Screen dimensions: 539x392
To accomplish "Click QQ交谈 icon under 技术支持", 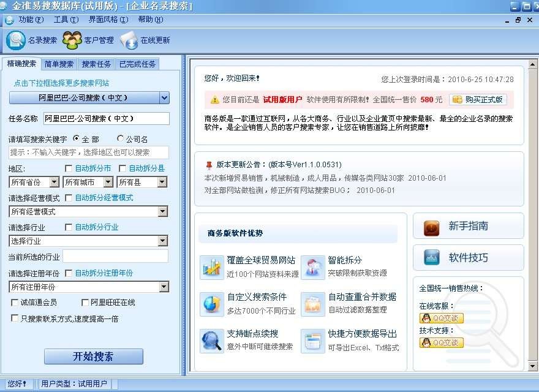I will click(x=442, y=343).
